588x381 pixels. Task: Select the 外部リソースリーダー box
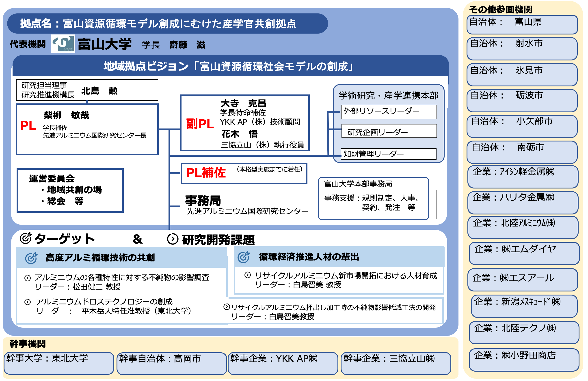point(389,112)
